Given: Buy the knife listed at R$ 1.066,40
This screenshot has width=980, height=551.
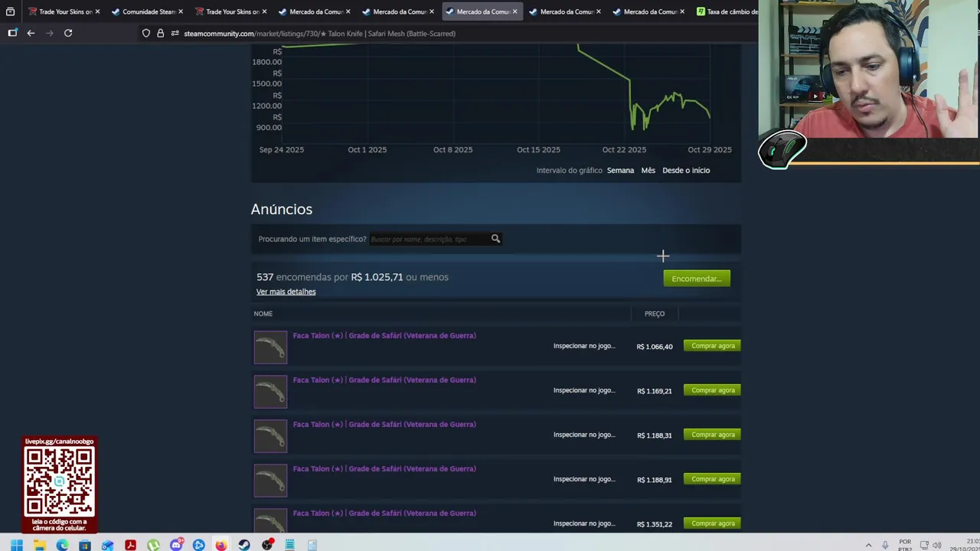Looking at the screenshot, I should [713, 346].
